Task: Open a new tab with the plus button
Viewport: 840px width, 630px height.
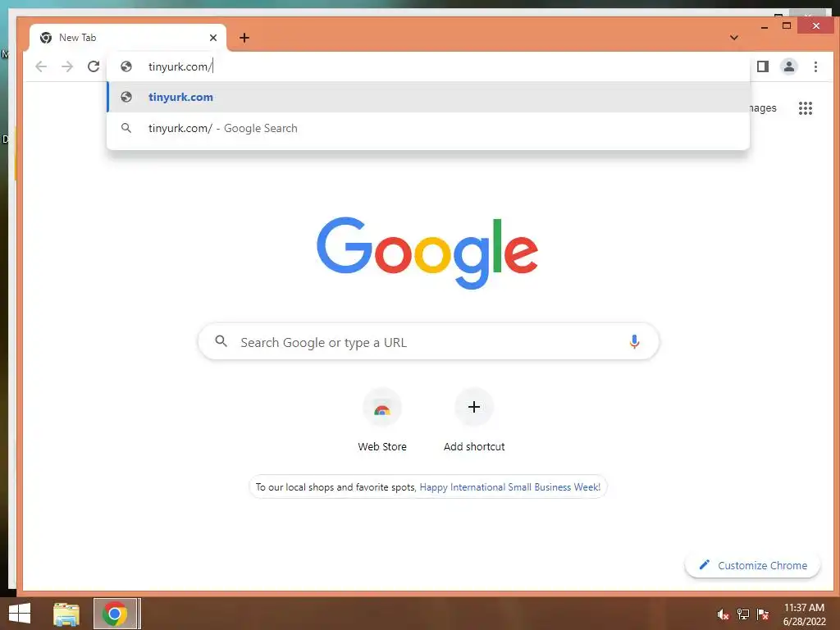Action: pos(244,38)
